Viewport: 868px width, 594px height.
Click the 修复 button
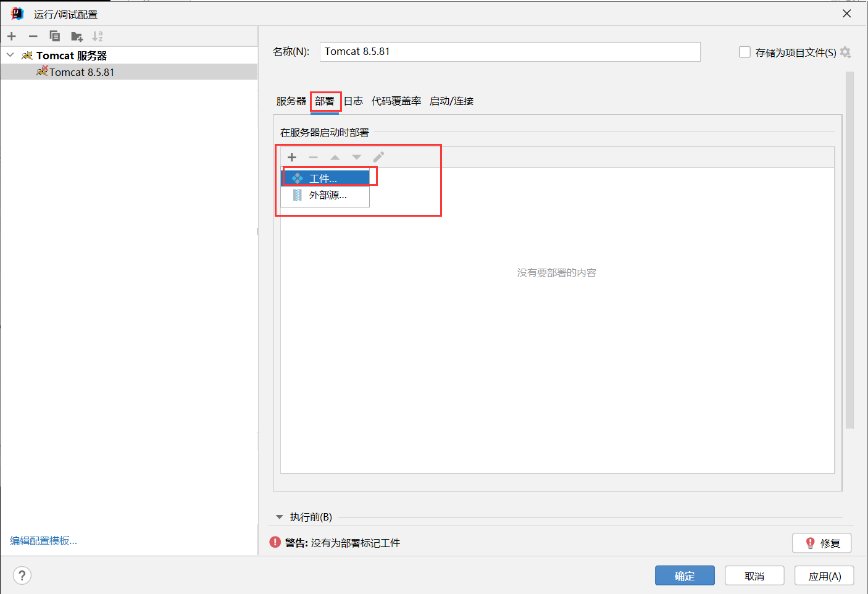point(822,543)
